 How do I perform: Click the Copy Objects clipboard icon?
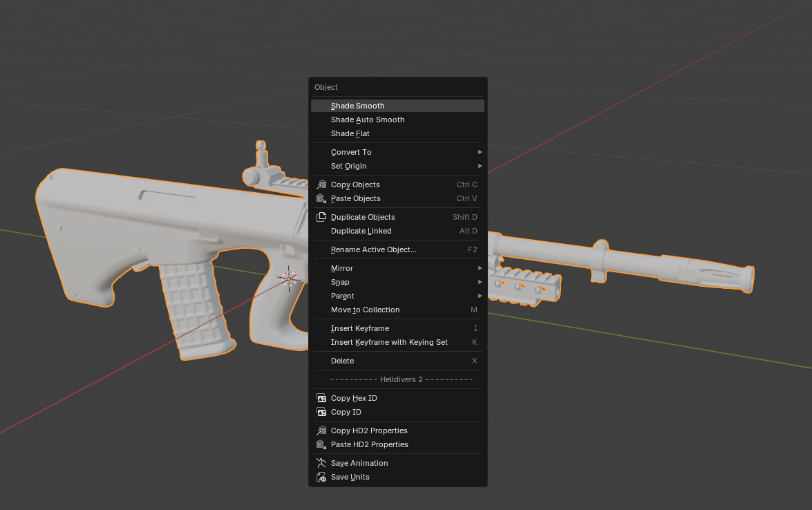tap(321, 185)
